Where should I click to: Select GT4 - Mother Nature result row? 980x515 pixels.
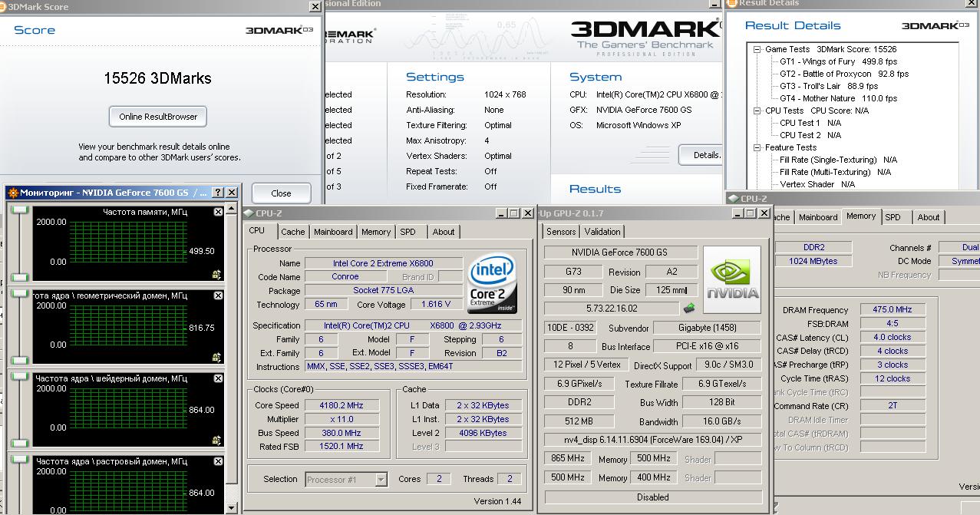coord(838,98)
